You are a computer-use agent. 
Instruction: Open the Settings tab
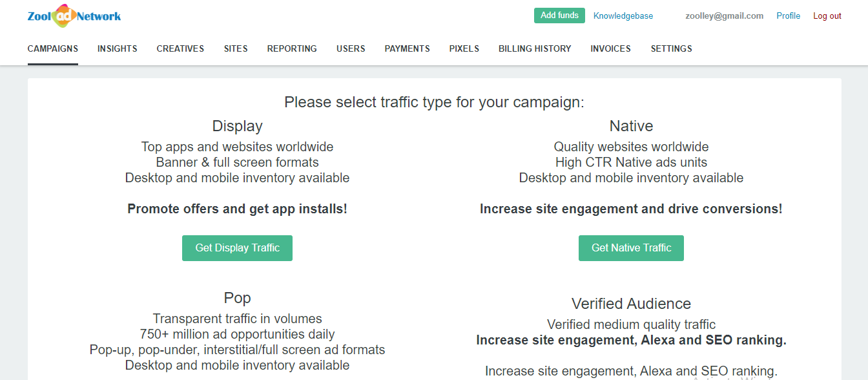[671, 48]
